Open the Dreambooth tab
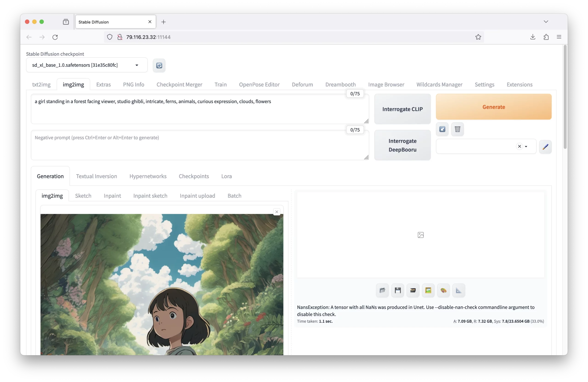588x382 pixels. click(340, 84)
